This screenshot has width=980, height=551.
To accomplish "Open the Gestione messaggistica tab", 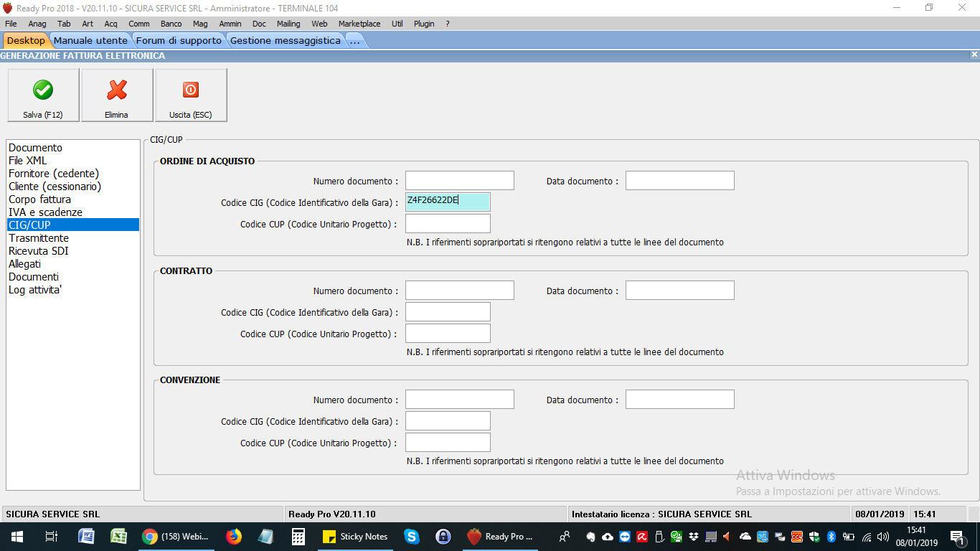I will point(286,41).
